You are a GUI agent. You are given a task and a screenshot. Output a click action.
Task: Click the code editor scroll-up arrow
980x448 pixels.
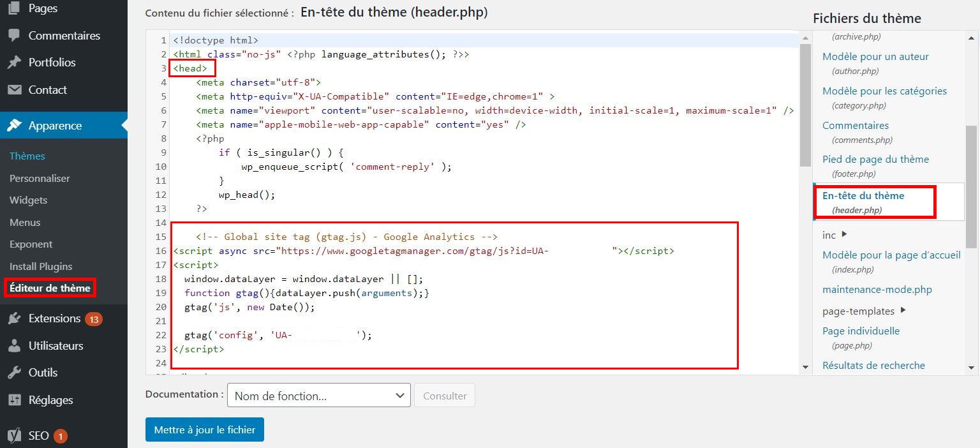(x=805, y=37)
